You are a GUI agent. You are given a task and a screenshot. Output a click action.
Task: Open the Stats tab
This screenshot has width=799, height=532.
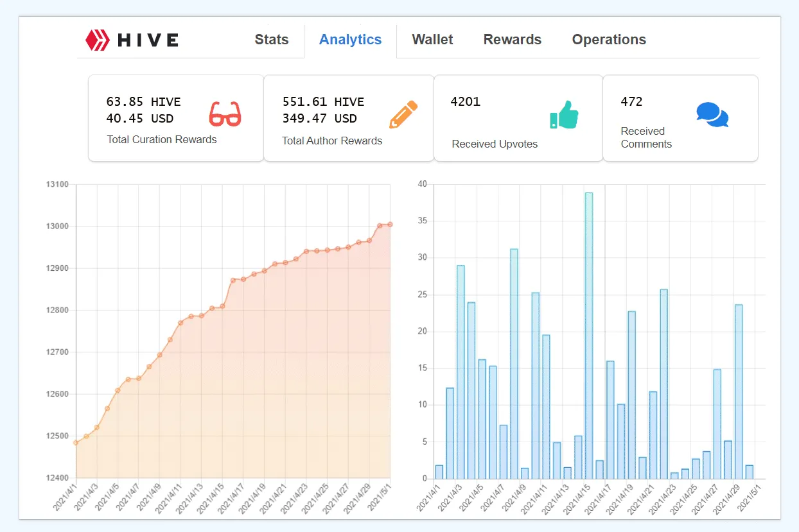click(272, 40)
